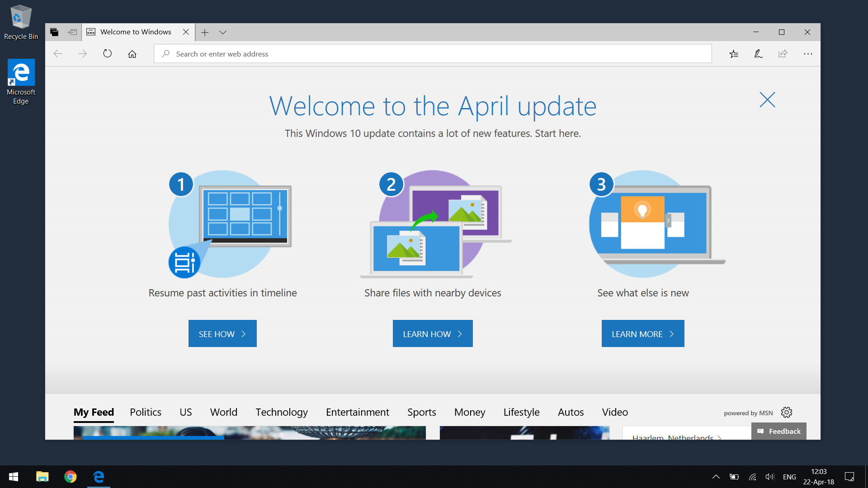Click the refresh page icon in Edge

(x=107, y=54)
